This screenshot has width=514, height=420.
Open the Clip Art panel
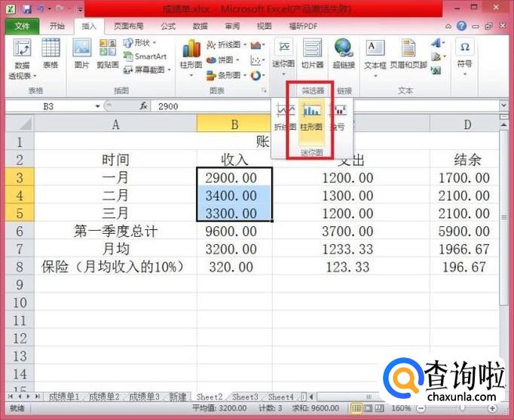click(108, 53)
